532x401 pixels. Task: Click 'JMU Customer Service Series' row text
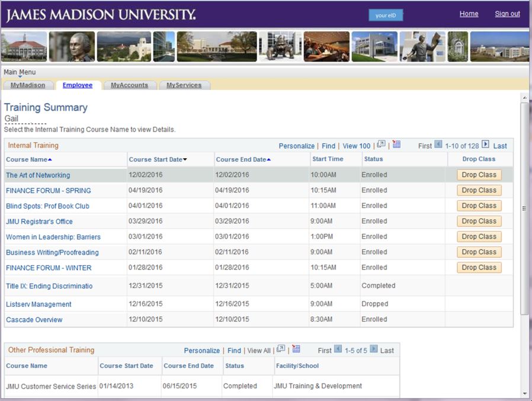click(51, 386)
